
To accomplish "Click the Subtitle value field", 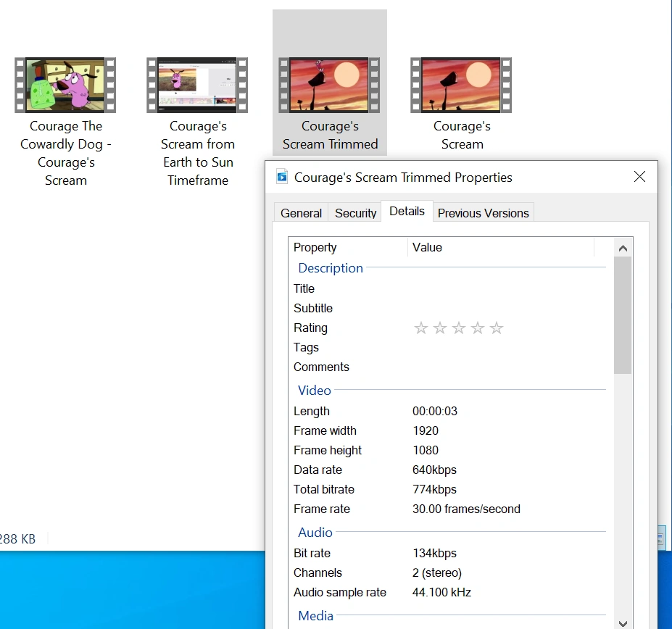I will 509,309.
